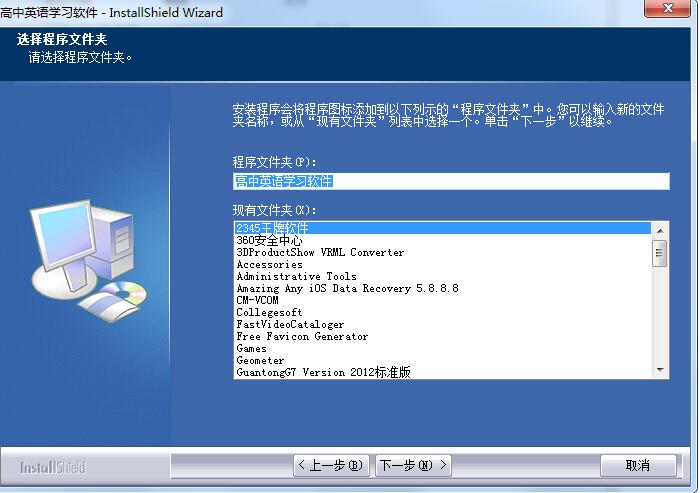Choose 3DProductShow VRML Converter folder
The image size is (700, 493).
pyautogui.click(x=442, y=252)
